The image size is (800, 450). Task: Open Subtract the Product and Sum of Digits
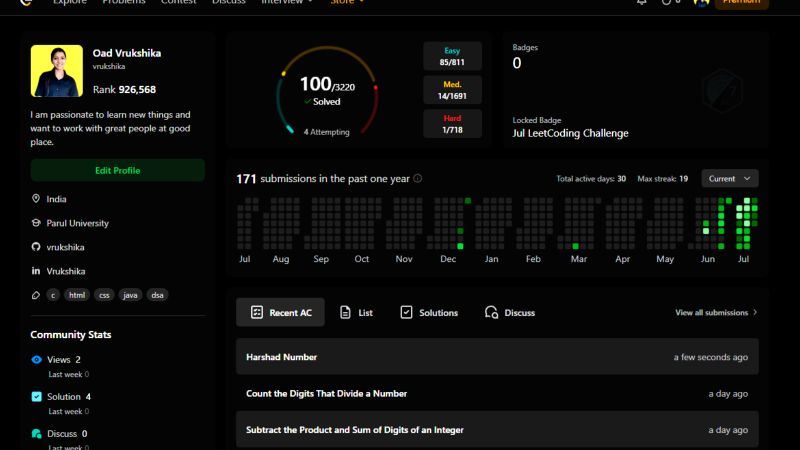click(x=497, y=430)
